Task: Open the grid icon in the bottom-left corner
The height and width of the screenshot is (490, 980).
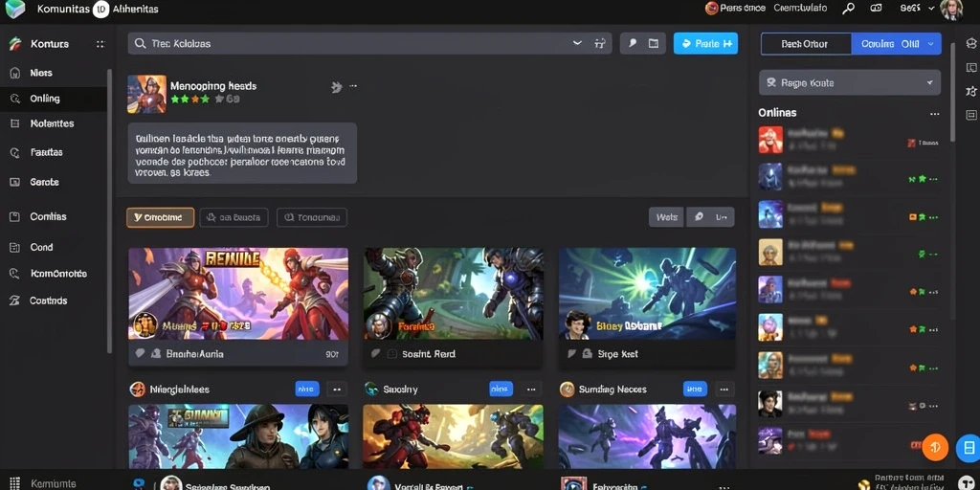Action: 15,483
